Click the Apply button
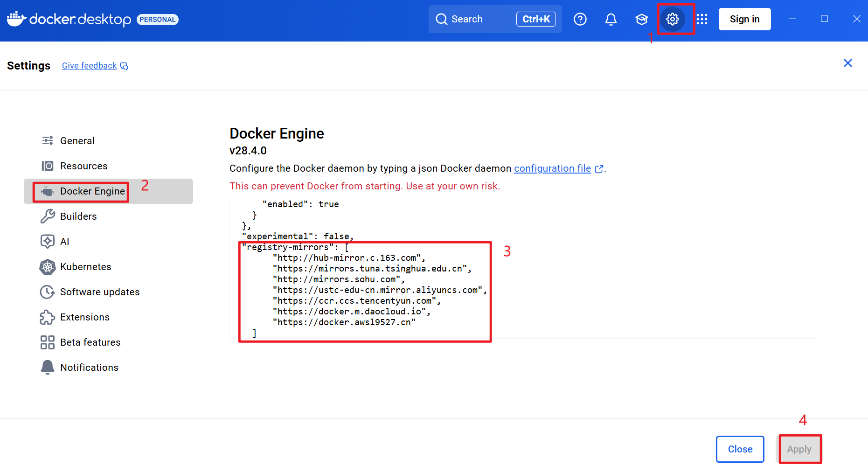The width and height of the screenshot is (868, 473). pyautogui.click(x=799, y=449)
